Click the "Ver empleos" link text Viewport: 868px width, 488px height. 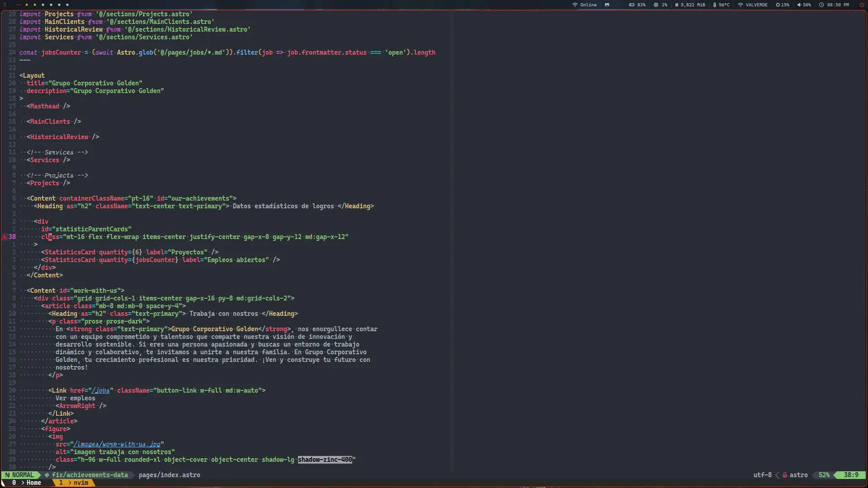point(75,398)
